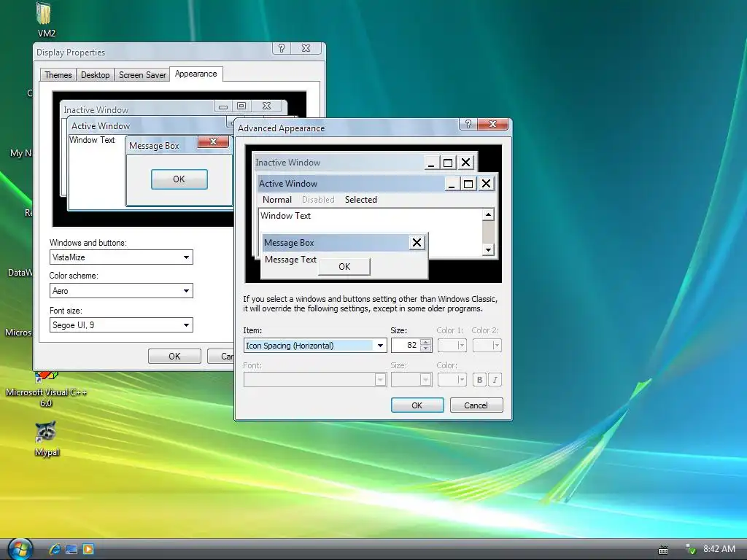The width and height of the screenshot is (747, 560).
Task: Click the Disabled menu item in preview
Action: tap(318, 200)
